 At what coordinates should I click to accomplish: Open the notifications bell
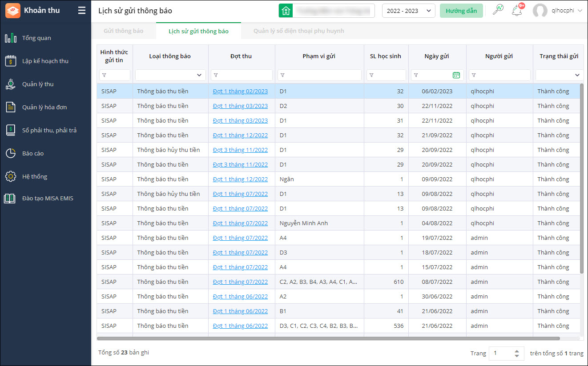pos(517,10)
